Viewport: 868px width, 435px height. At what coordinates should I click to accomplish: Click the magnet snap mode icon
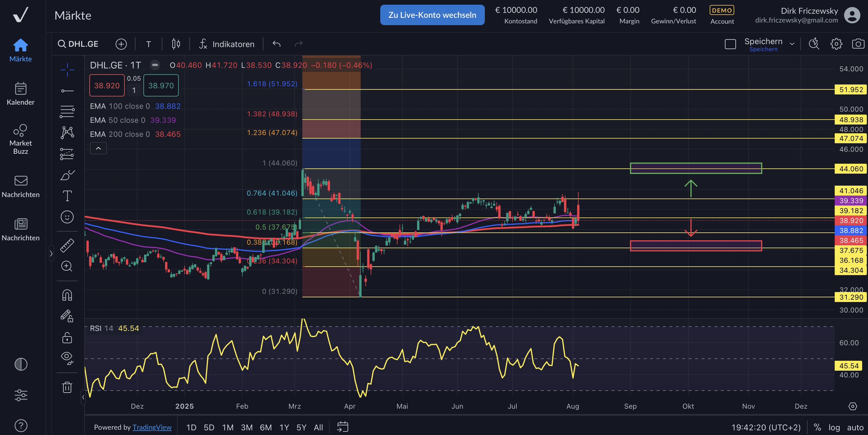click(x=67, y=295)
